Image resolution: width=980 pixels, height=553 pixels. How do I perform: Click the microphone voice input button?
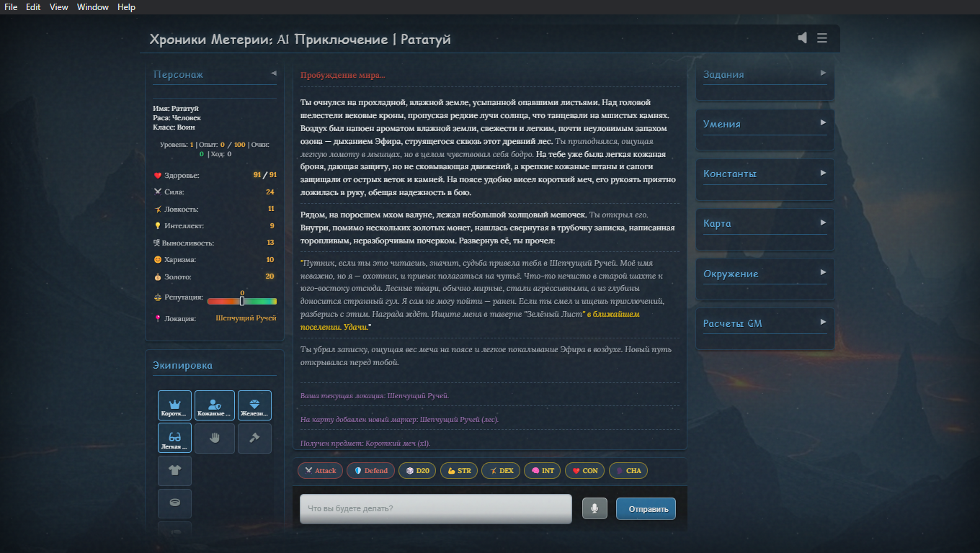click(x=594, y=508)
